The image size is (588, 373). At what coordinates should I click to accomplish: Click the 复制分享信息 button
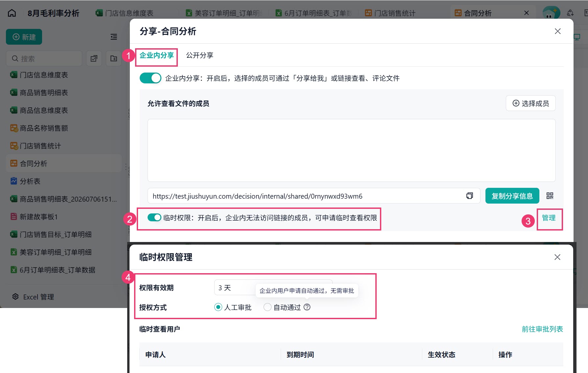coord(512,196)
